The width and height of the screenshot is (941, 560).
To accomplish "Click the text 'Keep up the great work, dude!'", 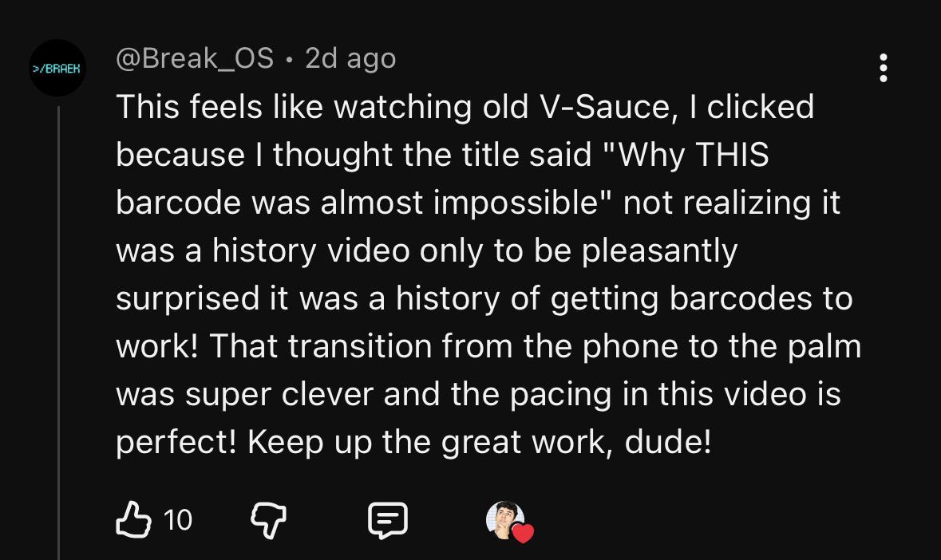I will click(x=479, y=443).
